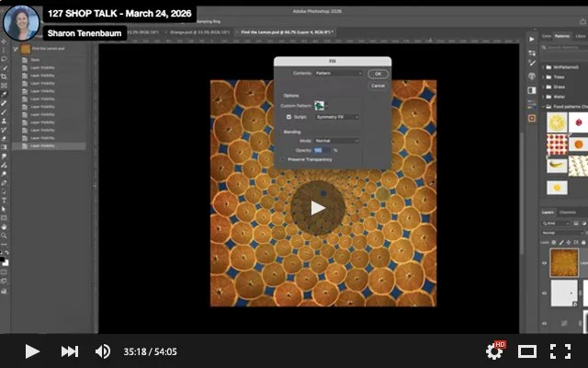The width and height of the screenshot is (588, 368).
Task: Select the banana pattern thumbnail
Action: click(x=557, y=165)
